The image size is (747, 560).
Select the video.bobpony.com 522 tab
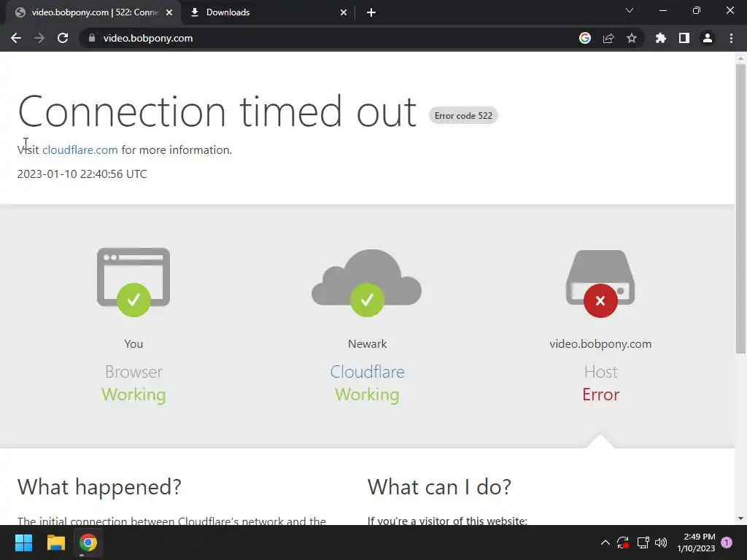click(94, 12)
